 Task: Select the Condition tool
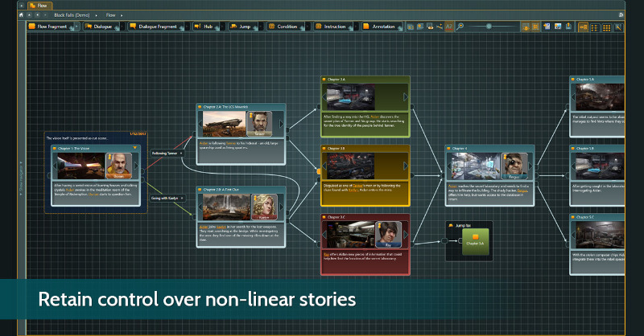[x=284, y=27]
